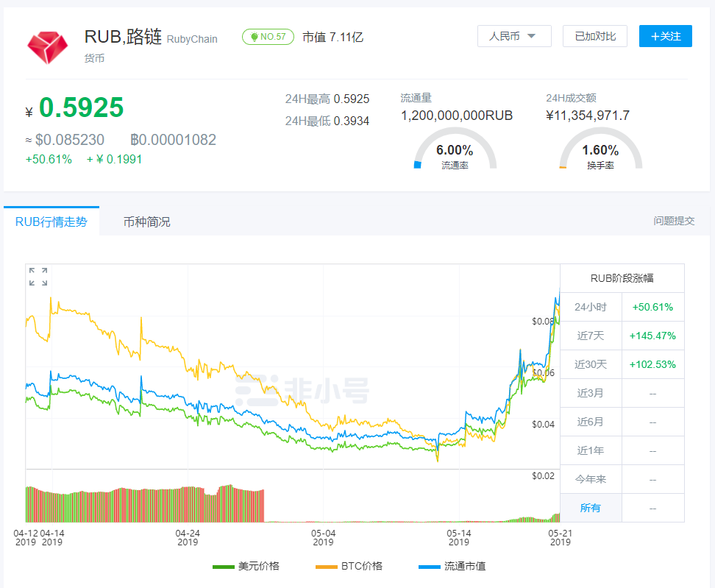Expand the chart to fullscreen
This screenshot has width=715, height=588.
coord(38,277)
